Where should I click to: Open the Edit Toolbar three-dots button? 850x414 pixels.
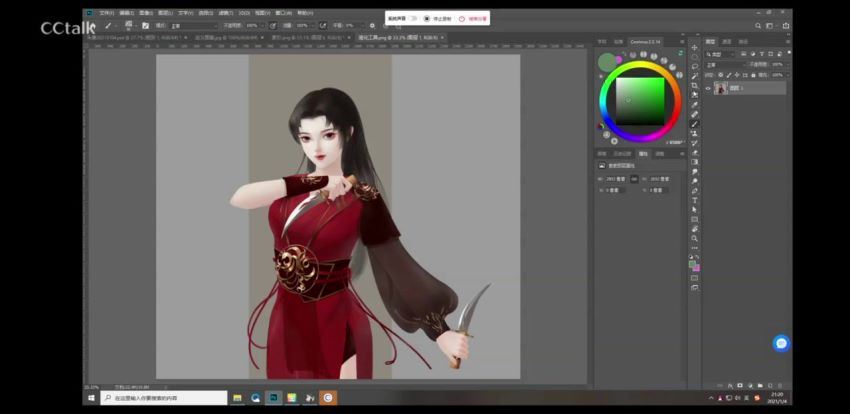(694, 248)
